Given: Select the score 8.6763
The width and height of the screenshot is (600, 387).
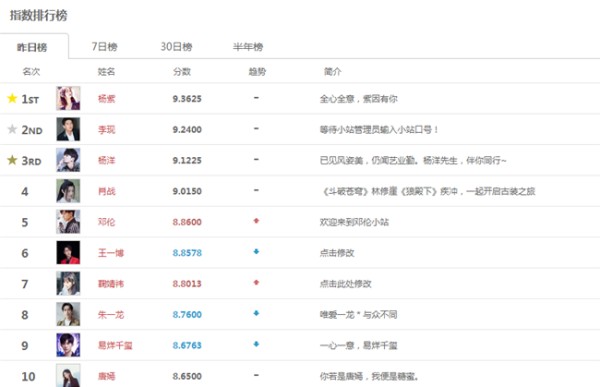Looking at the screenshot, I should pyautogui.click(x=187, y=346).
